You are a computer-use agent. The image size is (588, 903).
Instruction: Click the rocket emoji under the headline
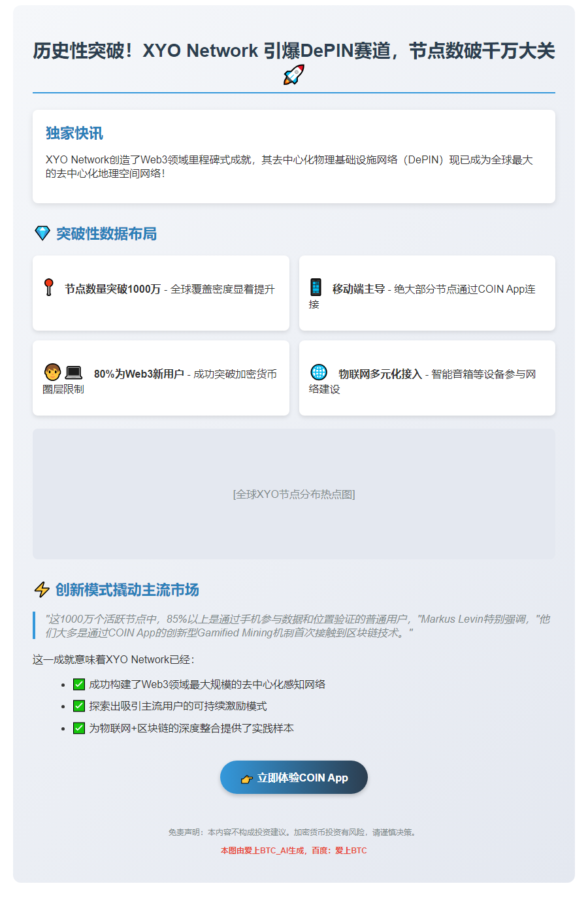coord(294,74)
